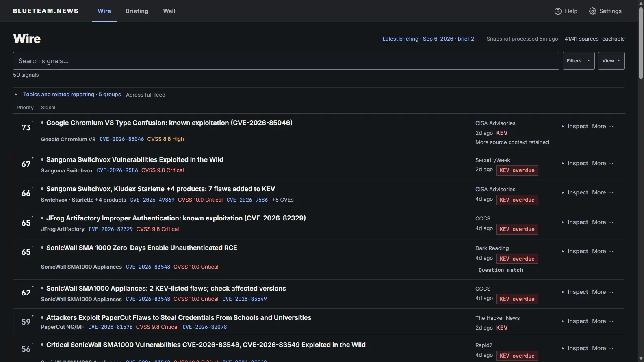
Task: Open More menu on JFrog Artifactory row
Action: tap(603, 222)
